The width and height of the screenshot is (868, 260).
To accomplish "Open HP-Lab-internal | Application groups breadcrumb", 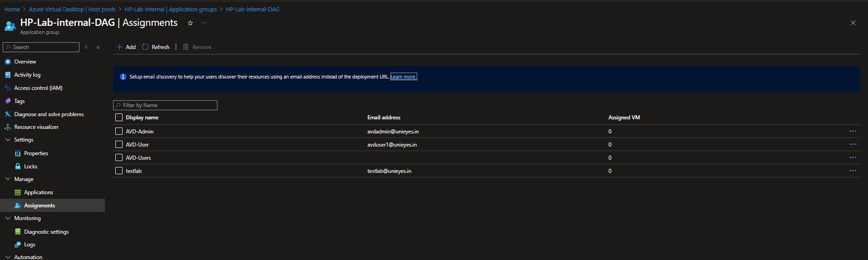I will 171,9.
